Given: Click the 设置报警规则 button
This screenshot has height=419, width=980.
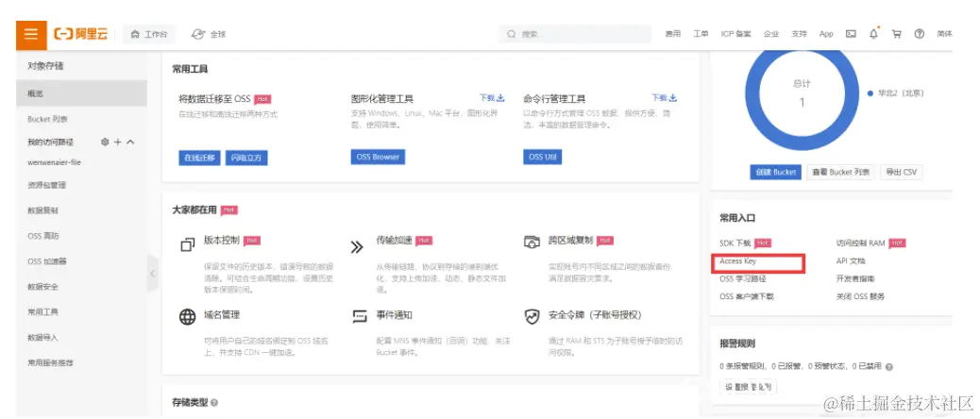Looking at the screenshot, I should [x=748, y=387].
